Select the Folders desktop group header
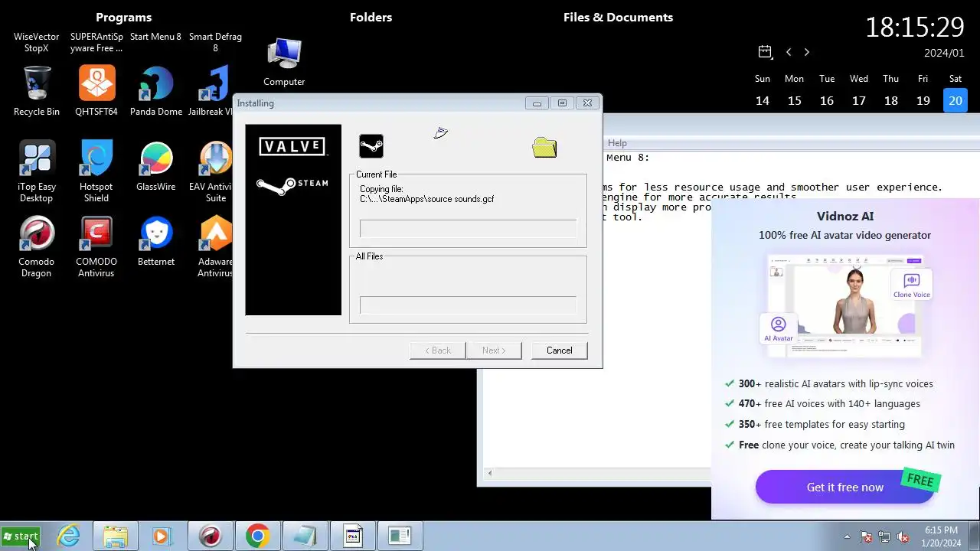980x551 pixels. coord(371,17)
